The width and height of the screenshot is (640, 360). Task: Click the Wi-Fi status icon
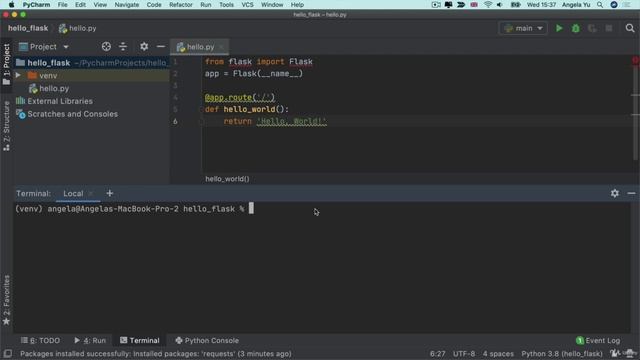(488, 5)
